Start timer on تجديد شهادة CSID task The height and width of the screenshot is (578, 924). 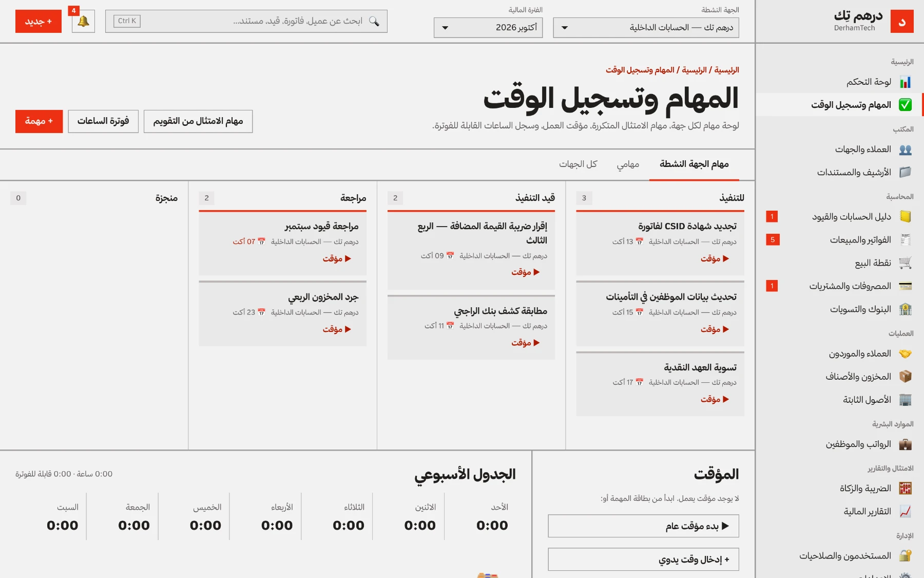click(x=715, y=259)
